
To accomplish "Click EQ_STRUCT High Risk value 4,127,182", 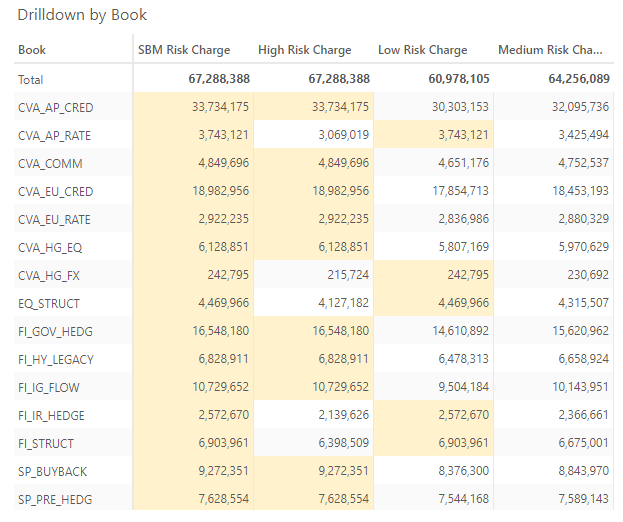I will (343, 303).
